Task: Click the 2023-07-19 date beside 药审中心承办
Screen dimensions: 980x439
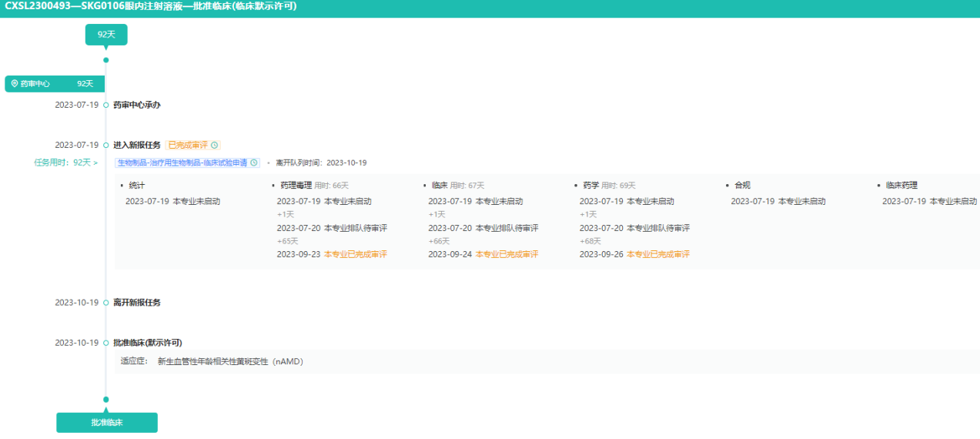Action: pos(77,105)
